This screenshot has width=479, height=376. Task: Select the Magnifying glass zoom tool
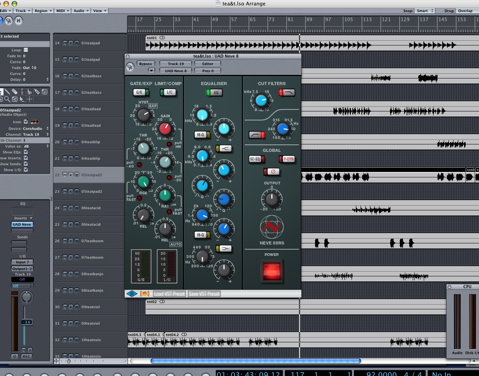coord(7,99)
